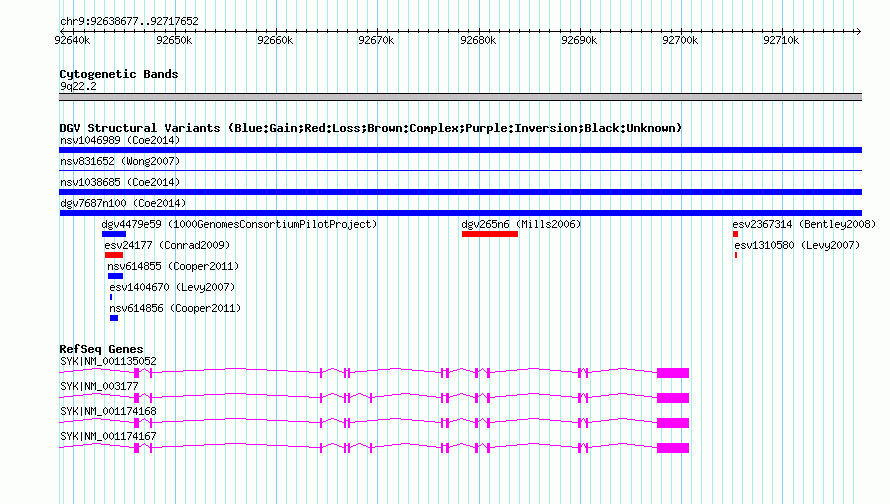Open the esv1404670 (Levy2007) label
The height and width of the screenshot is (504, 890).
172,287
